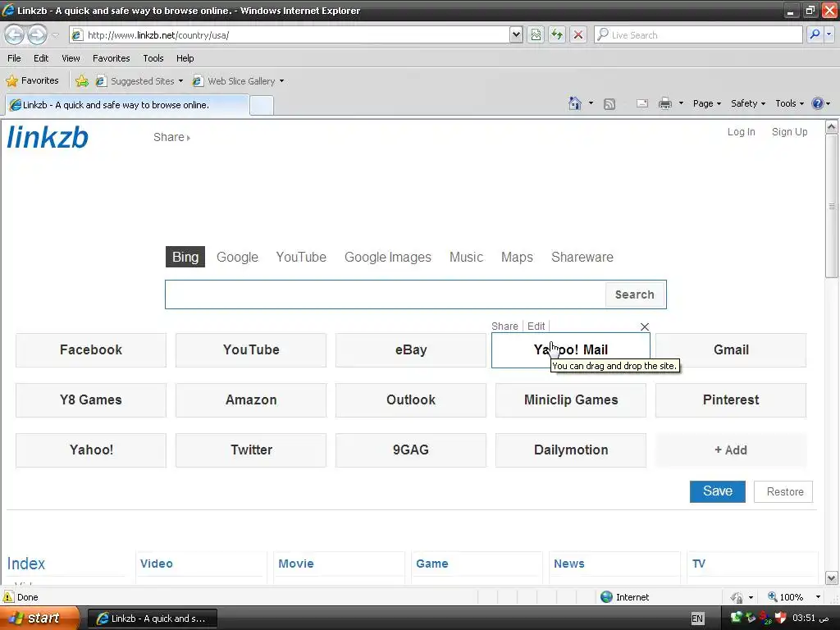The image size is (840, 630).
Task: Open the Edit menu
Action: tap(41, 58)
